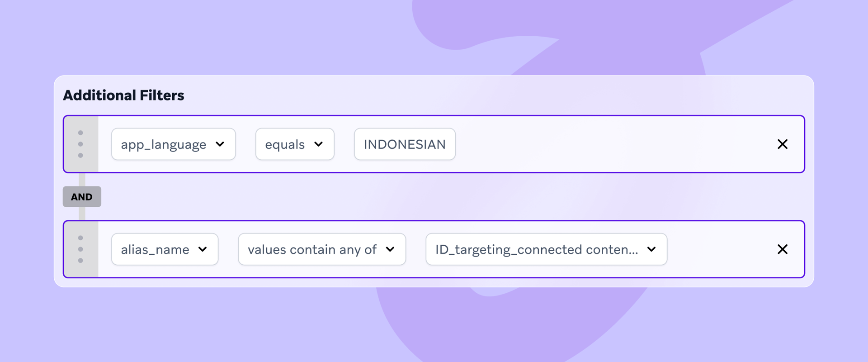
Task: Click the AND connector badge
Action: (x=82, y=196)
